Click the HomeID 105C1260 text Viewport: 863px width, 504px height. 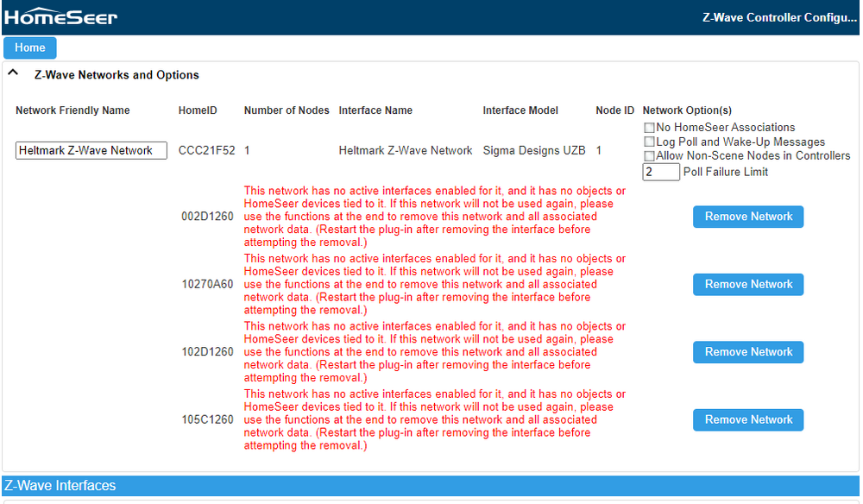(x=207, y=419)
